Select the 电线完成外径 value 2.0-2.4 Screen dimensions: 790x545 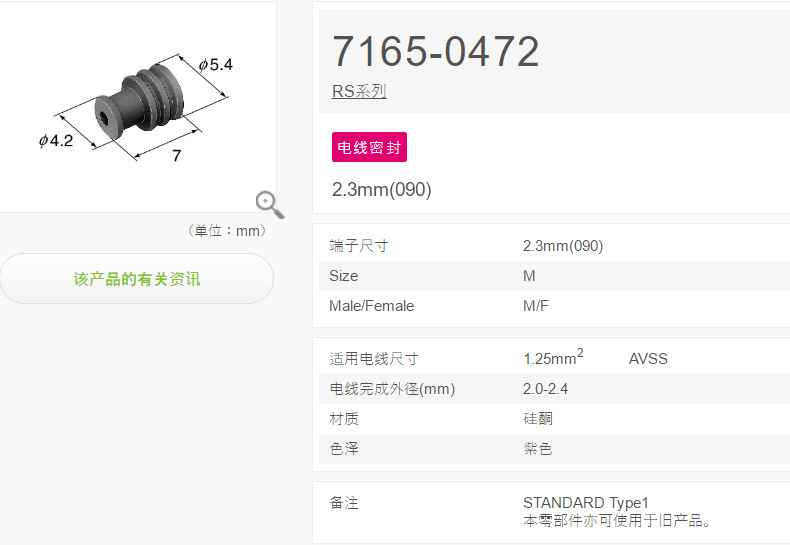(x=545, y=389)
